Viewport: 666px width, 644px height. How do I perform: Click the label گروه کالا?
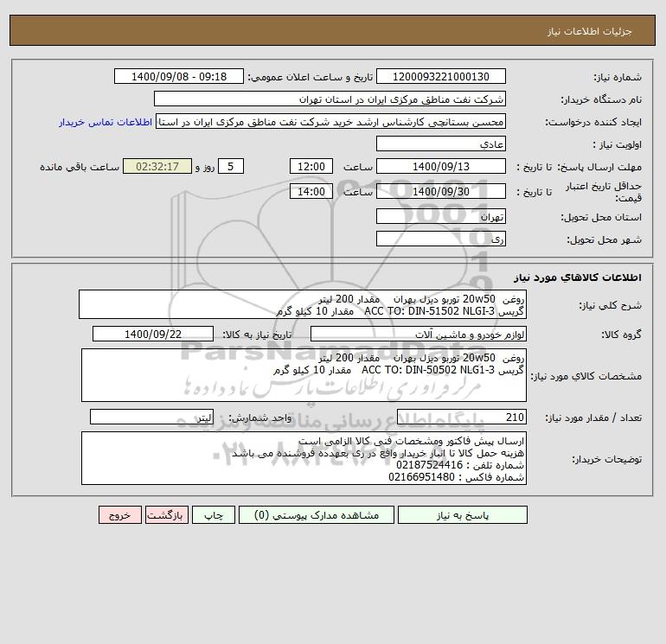[x=621, y=335]
